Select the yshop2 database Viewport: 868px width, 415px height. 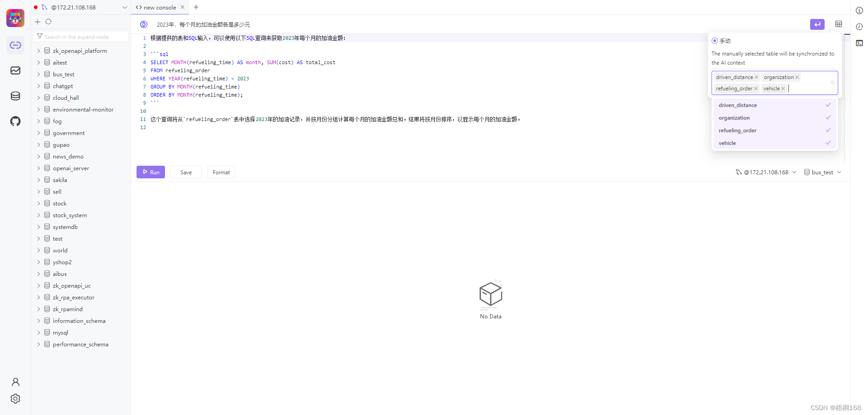tap(62, 262)
